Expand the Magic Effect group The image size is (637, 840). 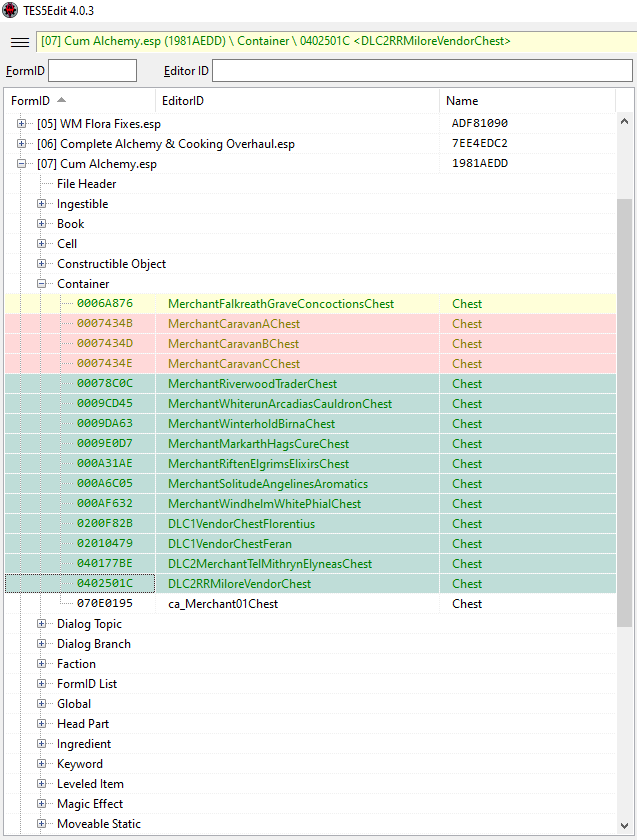(41, 804)
